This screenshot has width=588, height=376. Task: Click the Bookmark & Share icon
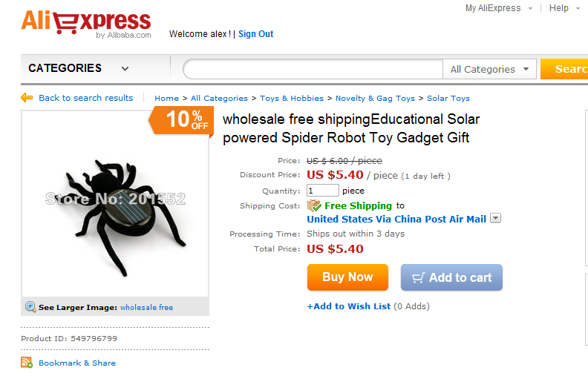(x=27, y=363)
